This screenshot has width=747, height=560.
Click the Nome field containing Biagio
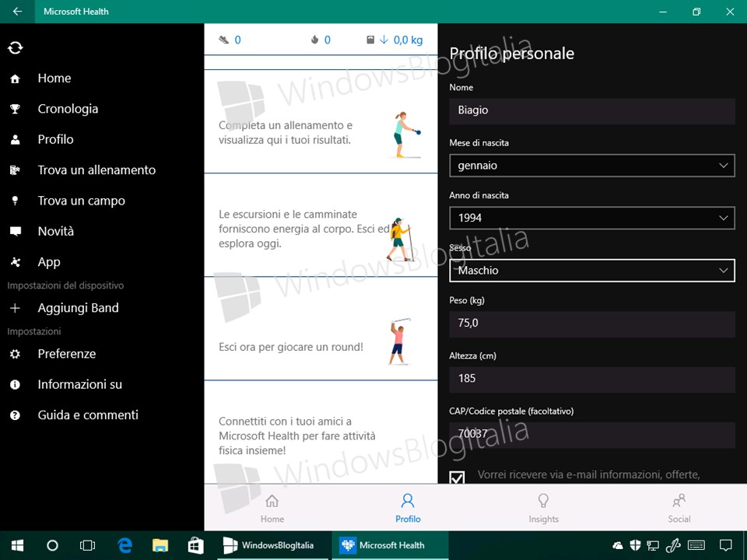click(591, 110)
